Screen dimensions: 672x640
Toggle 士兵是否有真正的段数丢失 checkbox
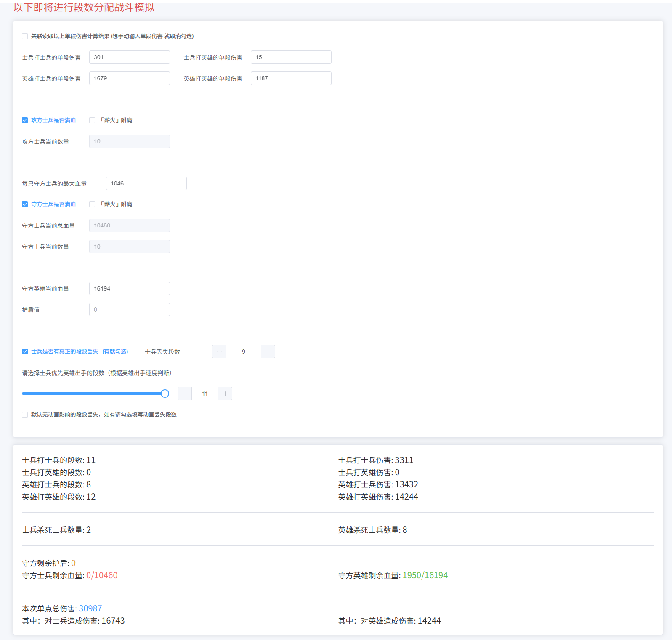25,352
